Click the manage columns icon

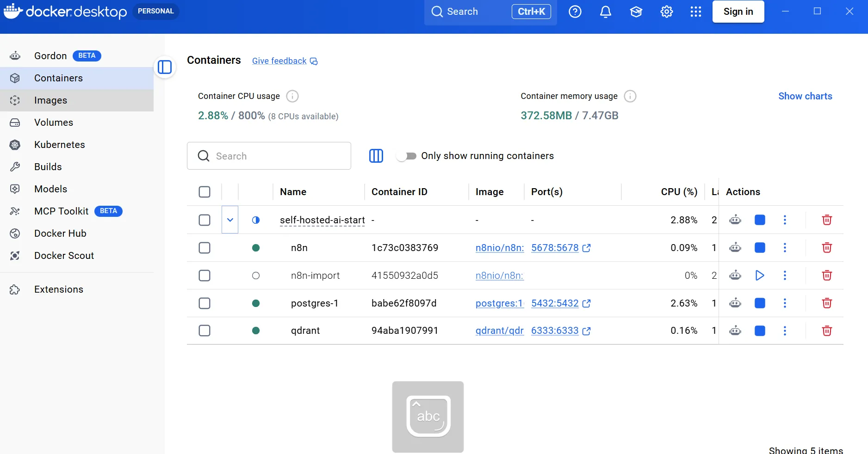point(376,156)
